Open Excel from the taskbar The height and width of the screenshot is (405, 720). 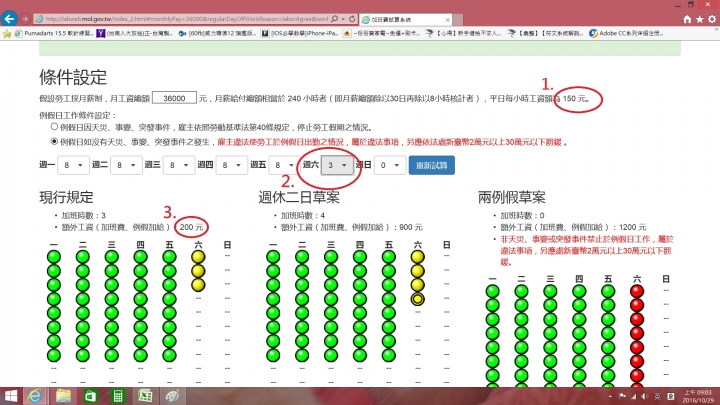click(x=145, y=396)
